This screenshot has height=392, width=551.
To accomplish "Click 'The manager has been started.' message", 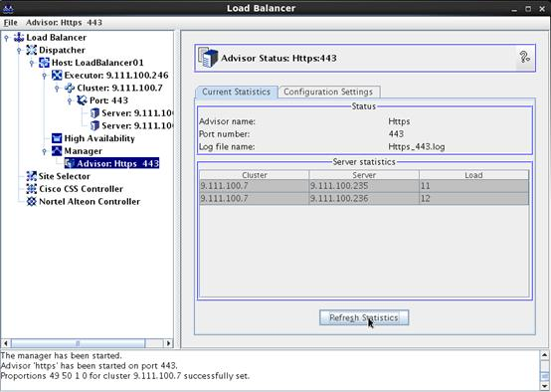I will point(61,355).
